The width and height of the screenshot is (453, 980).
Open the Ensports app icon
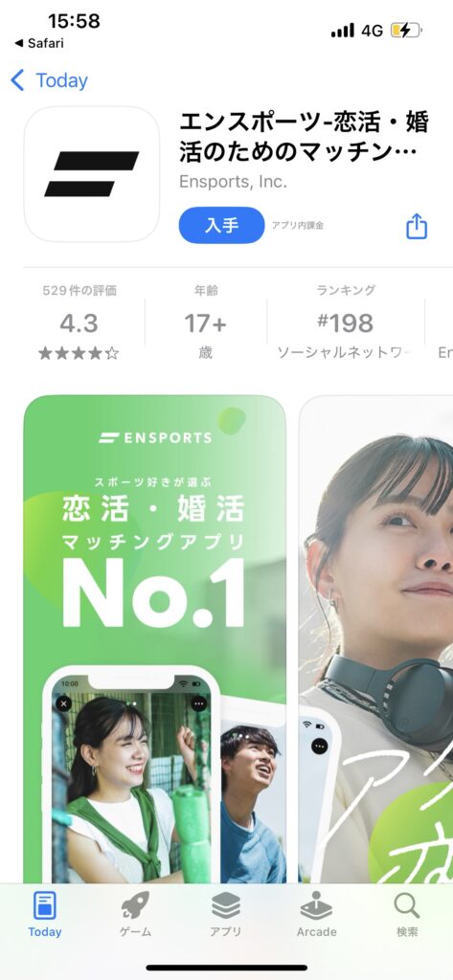pyautogui.click(x=92, y=174)
